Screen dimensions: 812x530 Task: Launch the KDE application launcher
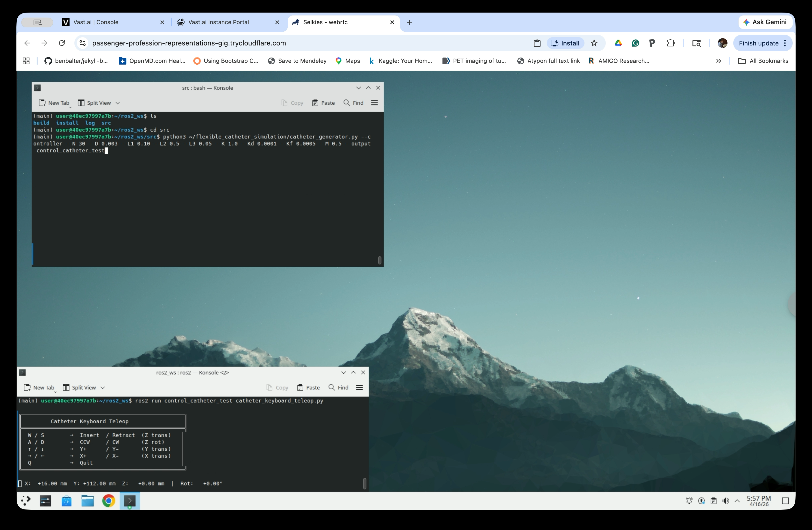[26, 501]
